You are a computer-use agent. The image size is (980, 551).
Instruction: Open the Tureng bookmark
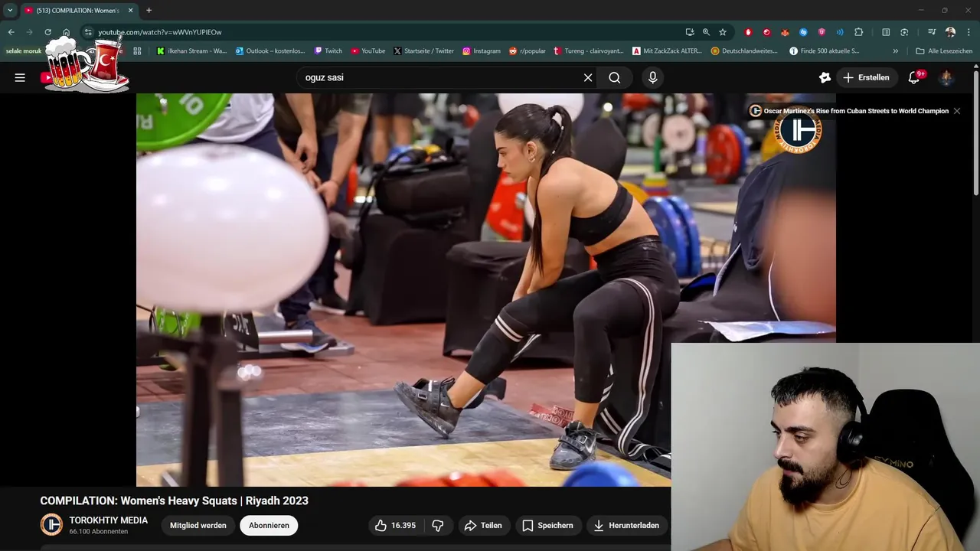point(589,51)
